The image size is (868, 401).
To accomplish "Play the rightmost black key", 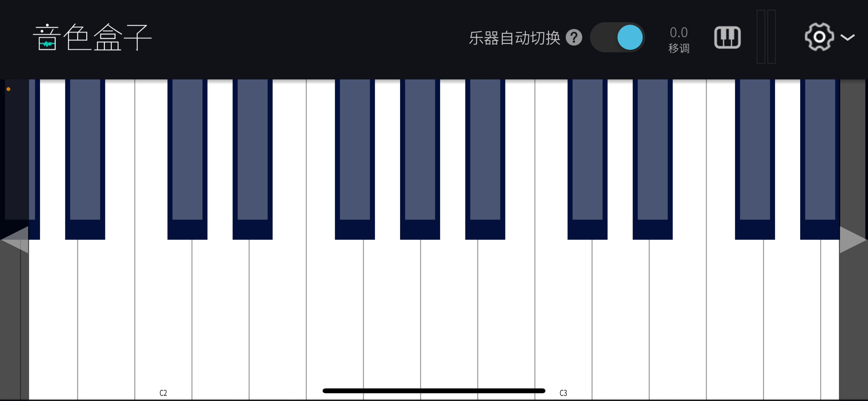I will click(x=820, y=159).
